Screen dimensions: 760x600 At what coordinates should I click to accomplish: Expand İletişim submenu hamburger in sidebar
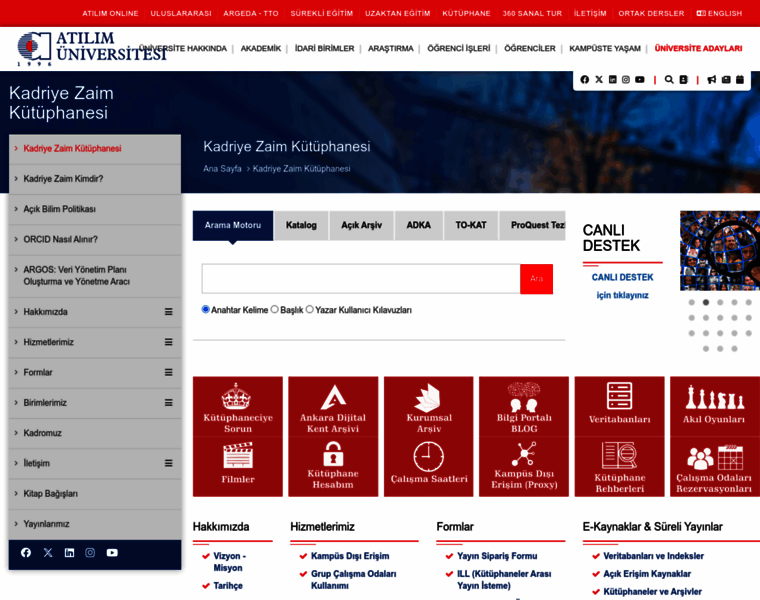(169, 463)
